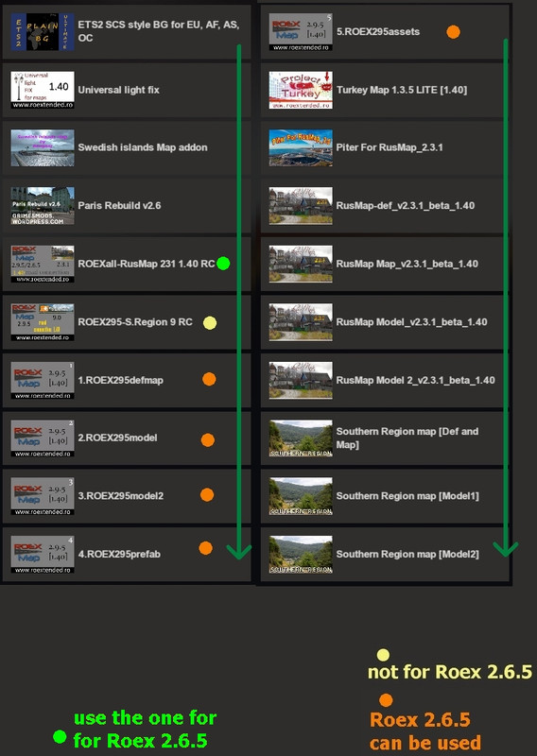Select 'ETS2 SCS style BG for EU, AF, AS, OC' text
This screenshot has height=756, width=537.
pyautogui.click(x=159, y=31)
